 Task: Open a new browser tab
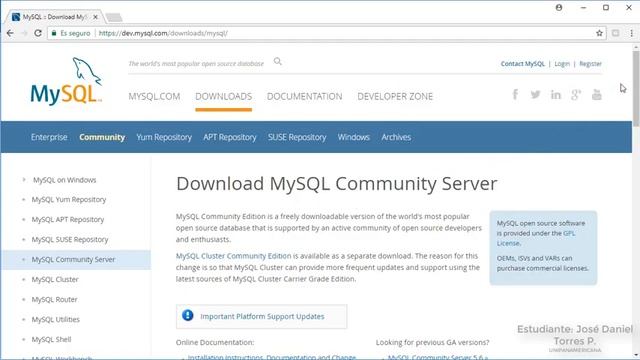pyautogui.click(x=114, y=17)
